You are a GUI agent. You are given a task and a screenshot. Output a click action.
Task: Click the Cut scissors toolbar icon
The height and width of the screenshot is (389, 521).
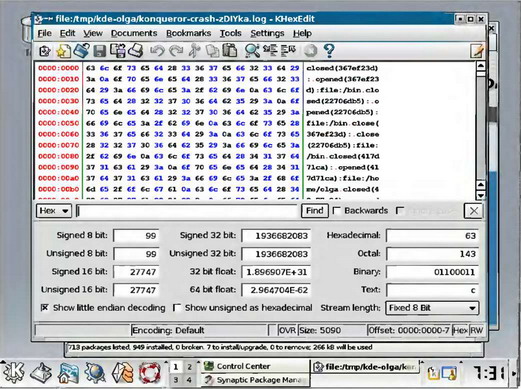[195, 51]
